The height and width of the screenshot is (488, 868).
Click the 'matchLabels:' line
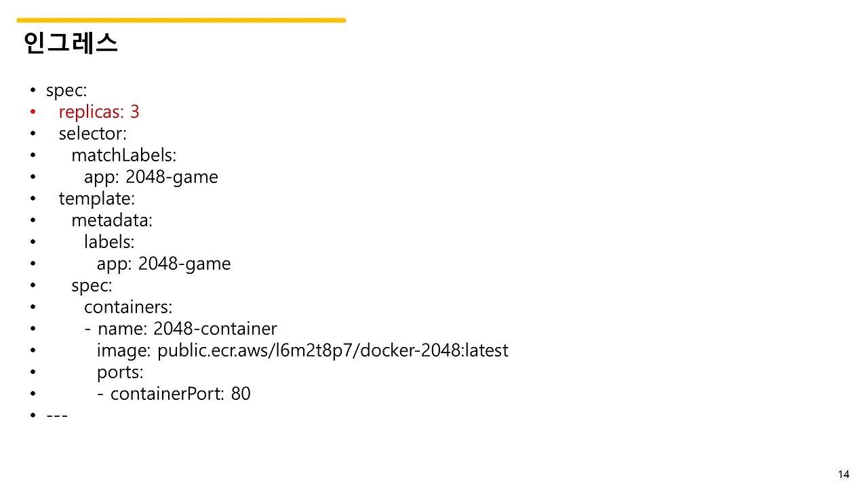coord(124,155)
